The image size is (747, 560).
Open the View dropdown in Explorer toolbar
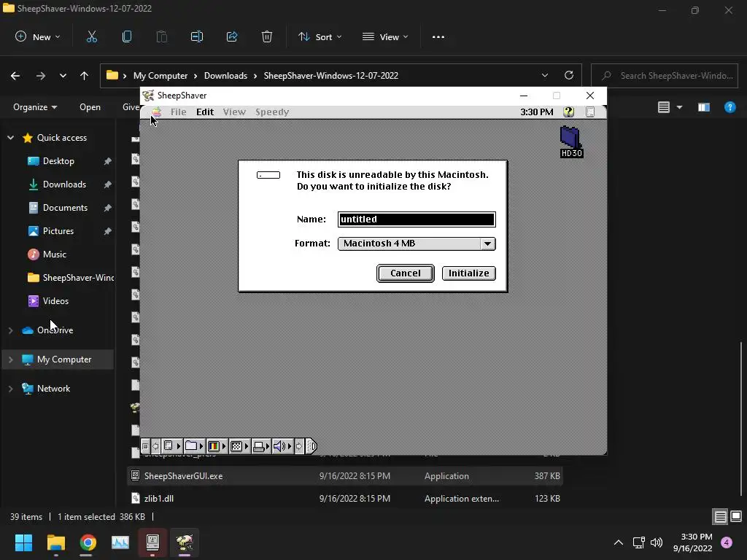click(385, 36)
